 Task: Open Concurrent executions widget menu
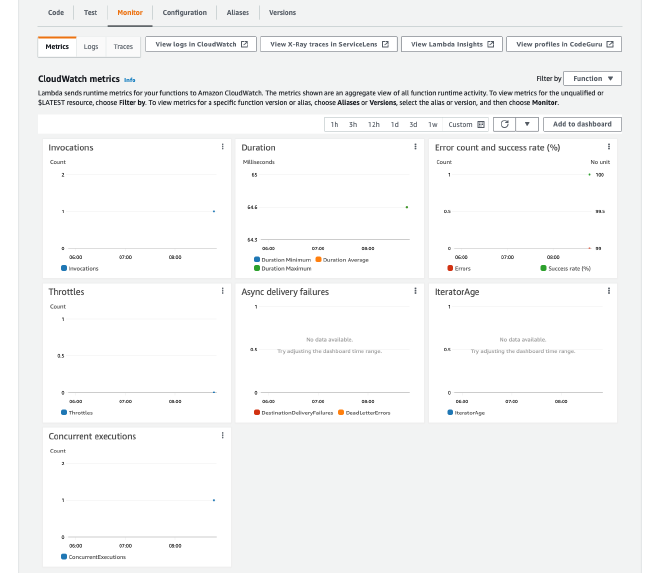click(x=222, y=436)
